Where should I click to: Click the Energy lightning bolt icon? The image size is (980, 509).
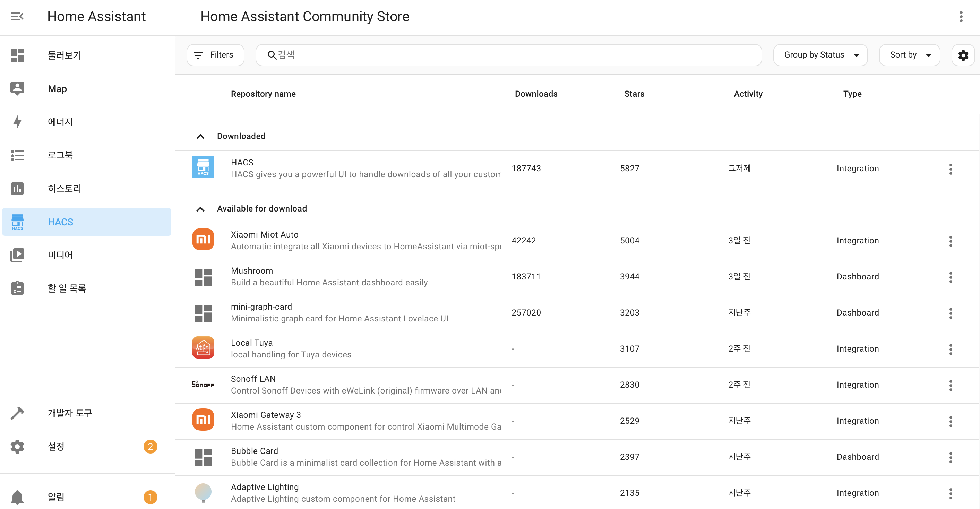(x=17, y=122)
